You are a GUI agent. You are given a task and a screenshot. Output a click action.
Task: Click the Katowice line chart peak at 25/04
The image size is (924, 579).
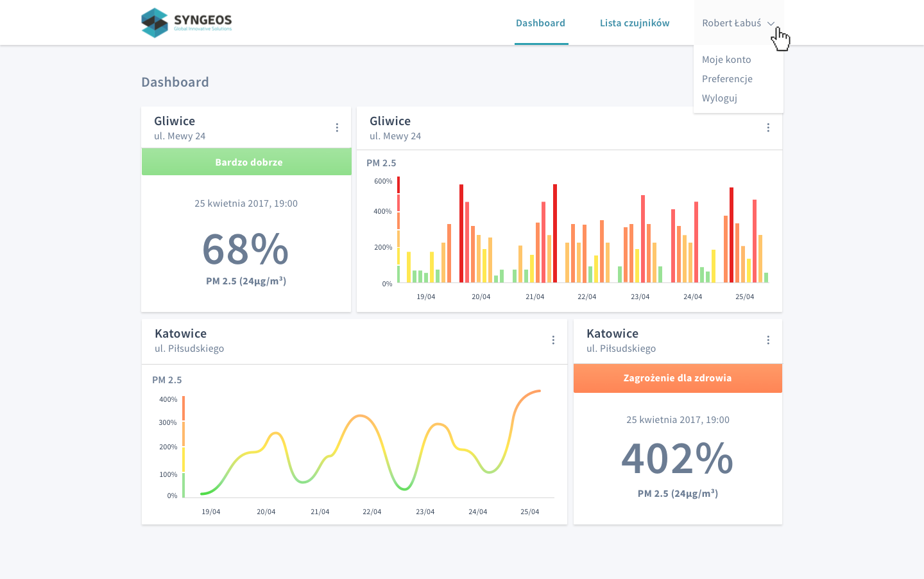(x=538, y=391)
